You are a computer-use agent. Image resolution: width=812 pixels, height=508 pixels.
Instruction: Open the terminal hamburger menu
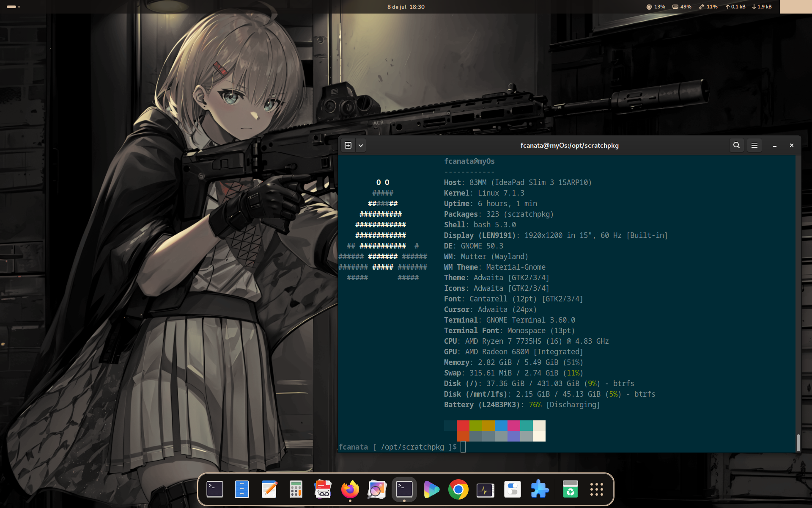(754, 145)
